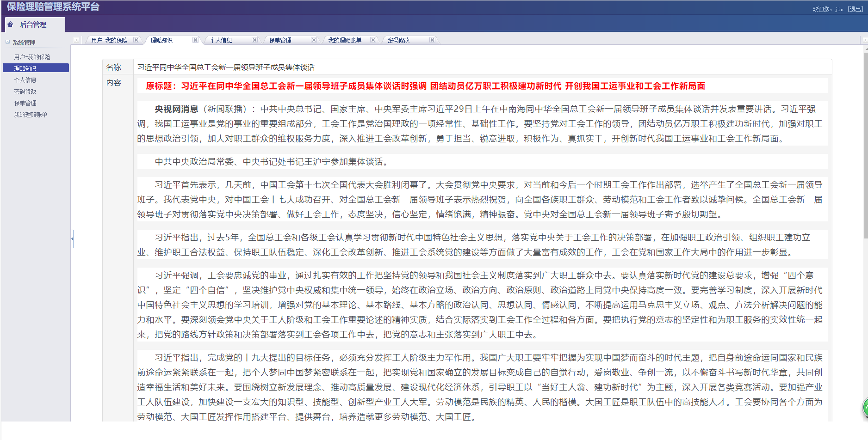Viewport: 868px width, 440px height.
Task: Open the 后台管理 top navigation tab
Action: coord(35,24)
